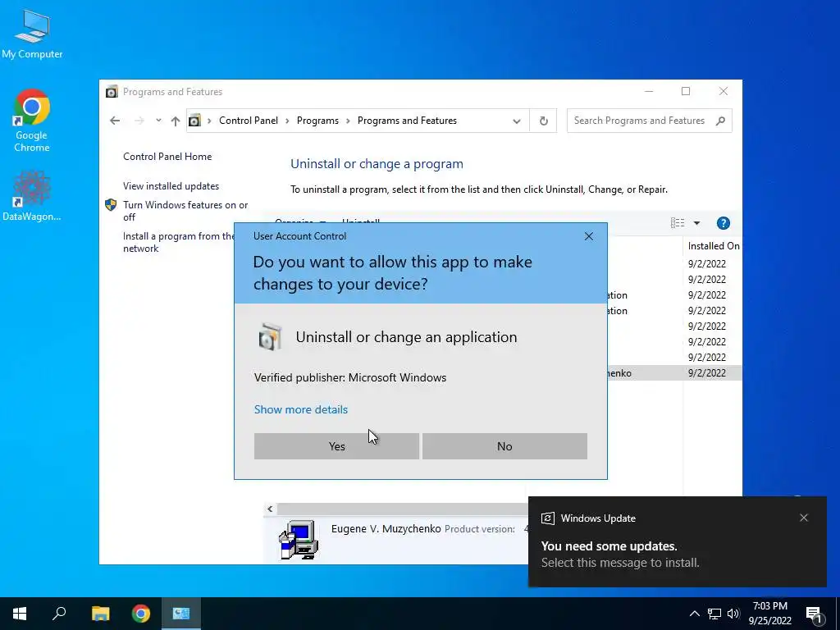The image size is (840, 630).
Task: Go back in Programs and Features window
Action: click(x=115, y=121)
